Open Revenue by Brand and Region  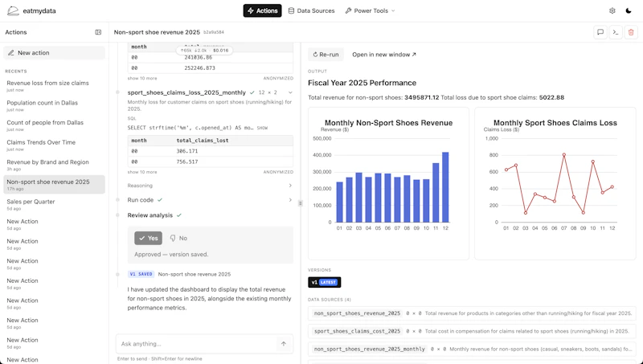point(54,165)
